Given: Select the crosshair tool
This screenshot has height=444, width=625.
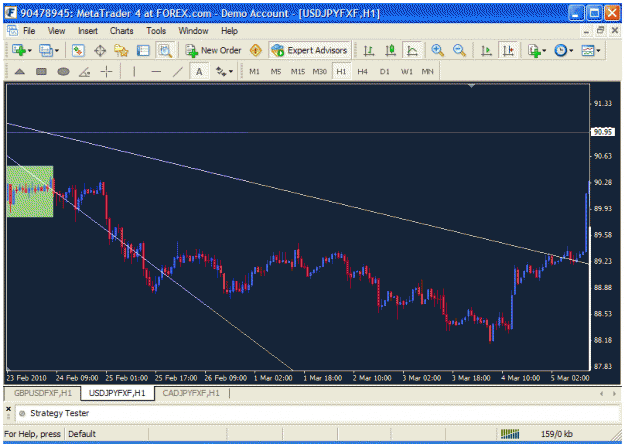Looking at the screenshot, I should [x=106, y=72].
